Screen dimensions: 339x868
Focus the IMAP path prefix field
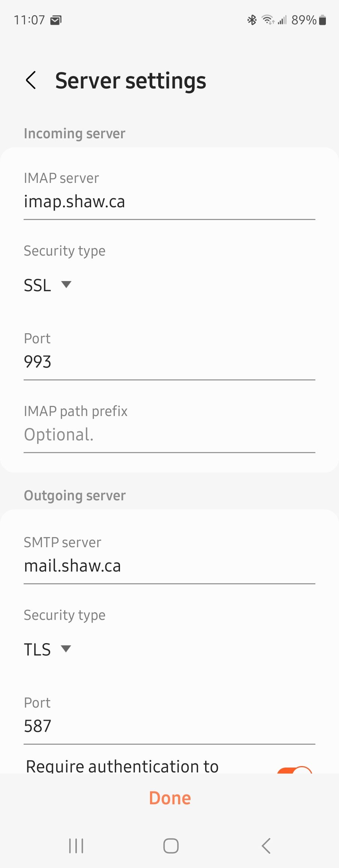click(x=169, y=435)
